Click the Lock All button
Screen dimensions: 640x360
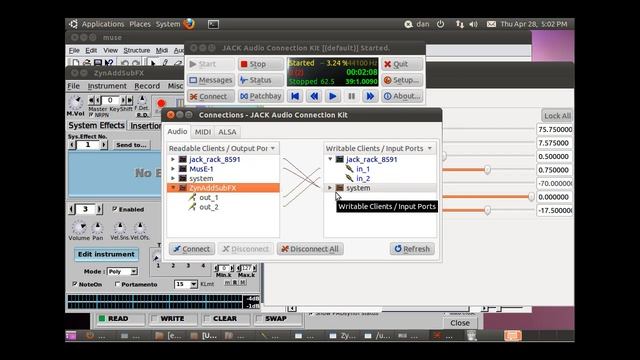click(x=557, y=116)
